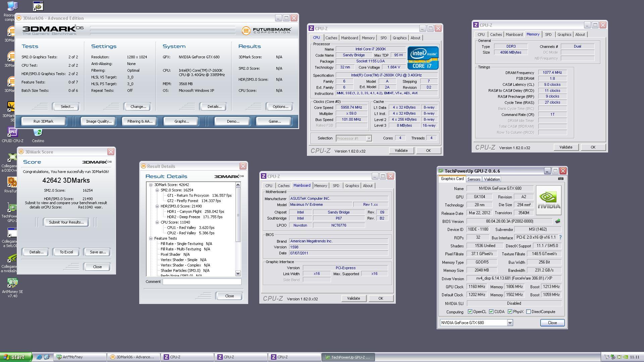The width and height of the screenshot is (644, 362).
Task: Open the Risorse del computer desktop icon
Action: coord(12,11)
